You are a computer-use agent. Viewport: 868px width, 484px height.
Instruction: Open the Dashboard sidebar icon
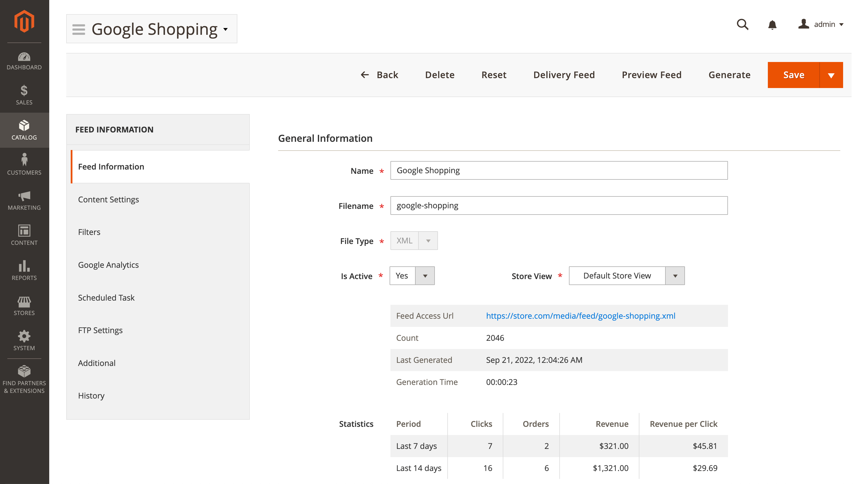pos(24,61)
